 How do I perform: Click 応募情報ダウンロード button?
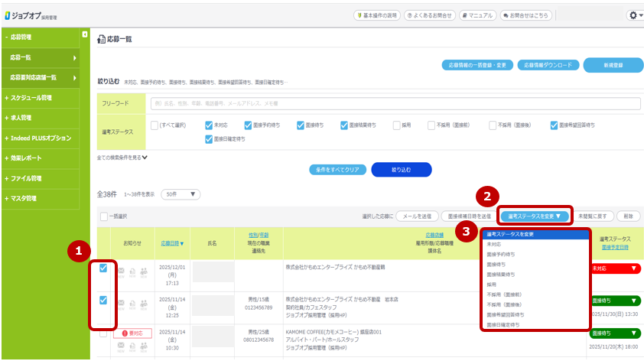coord(548,65)
